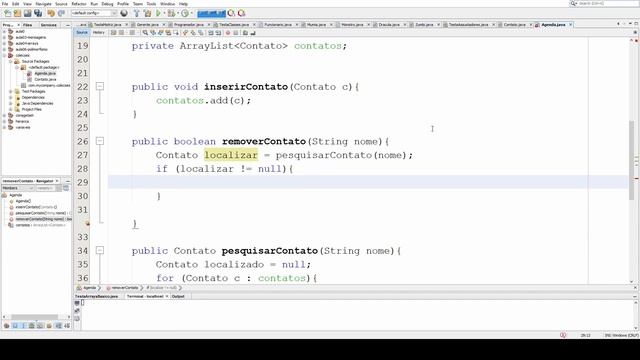640x360 pixels.
Task: Click the Open Project toolbar icon
Action: (x=27, y=13)
